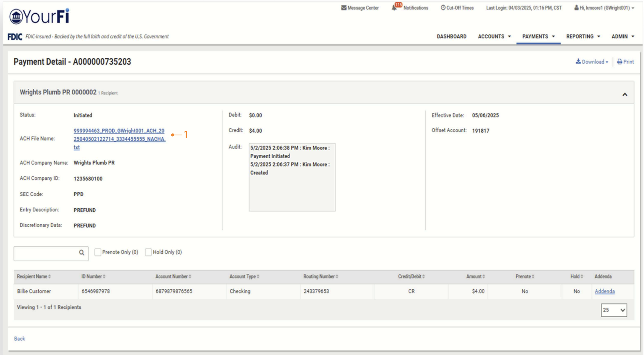The height and width of the screenshot is (355, 644).
Task: Open Message Center envelope icon
Action: 343,8
